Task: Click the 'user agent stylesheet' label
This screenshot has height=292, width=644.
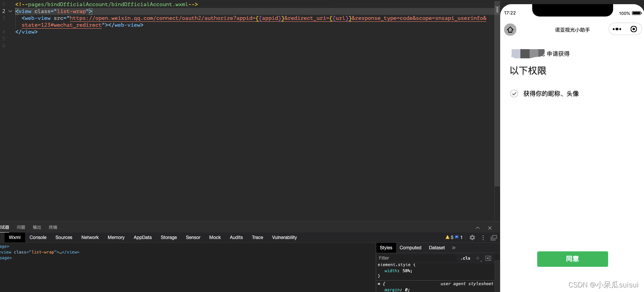Action: pyautogui.click(x=467, y=284)
